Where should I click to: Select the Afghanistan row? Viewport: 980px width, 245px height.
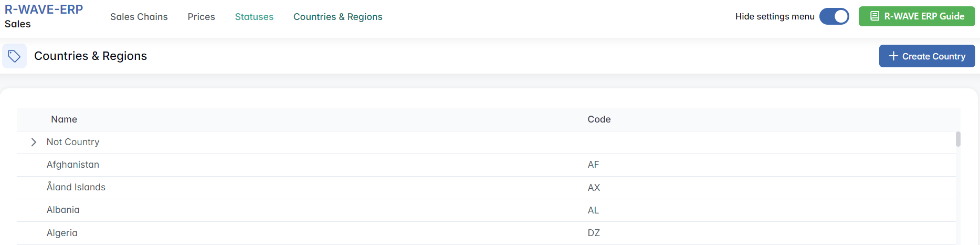point(73,165)
